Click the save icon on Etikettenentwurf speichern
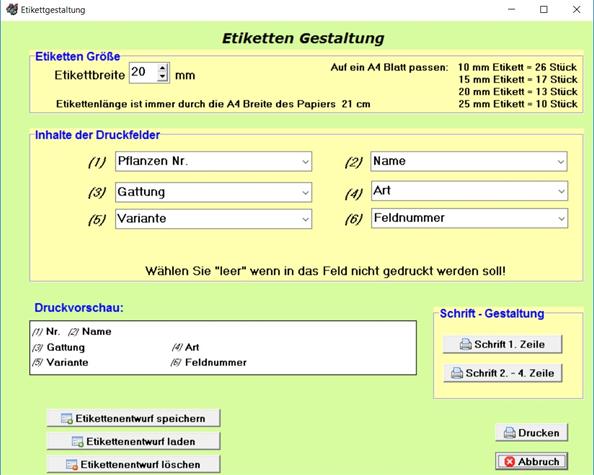The width and height of the screenshot is (594, 475). pos(67,419)
